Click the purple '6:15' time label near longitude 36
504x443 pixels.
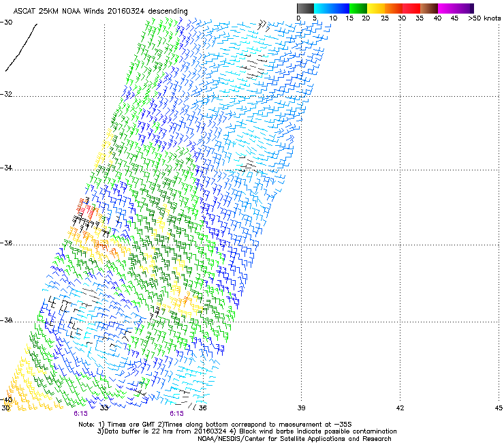tap(177, 414)
